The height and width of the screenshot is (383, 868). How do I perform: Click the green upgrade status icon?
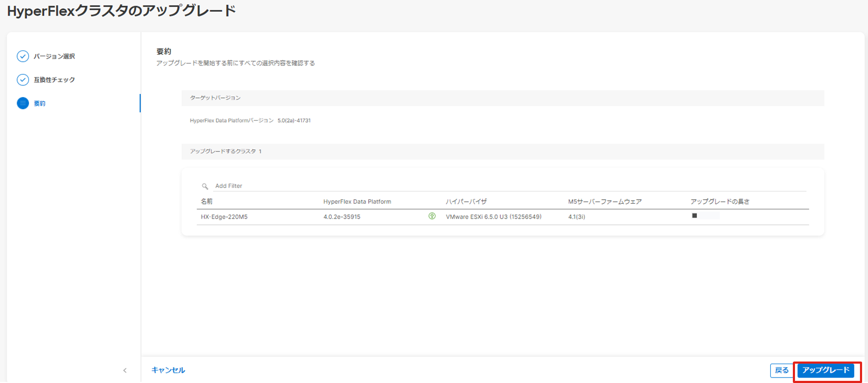pos(432,216)
